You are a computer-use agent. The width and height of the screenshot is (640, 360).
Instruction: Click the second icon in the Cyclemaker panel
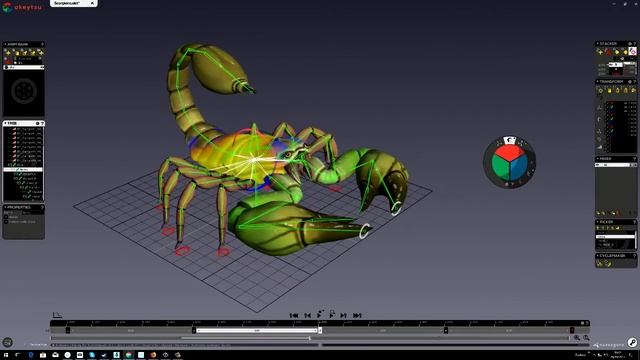(608, 264)
